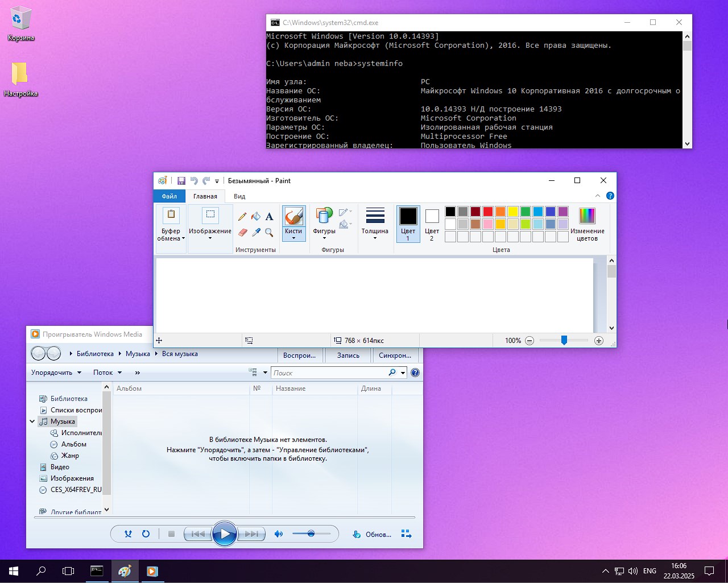
Task: Switch to the Вид tab in Paint
Action: [239, 196]
